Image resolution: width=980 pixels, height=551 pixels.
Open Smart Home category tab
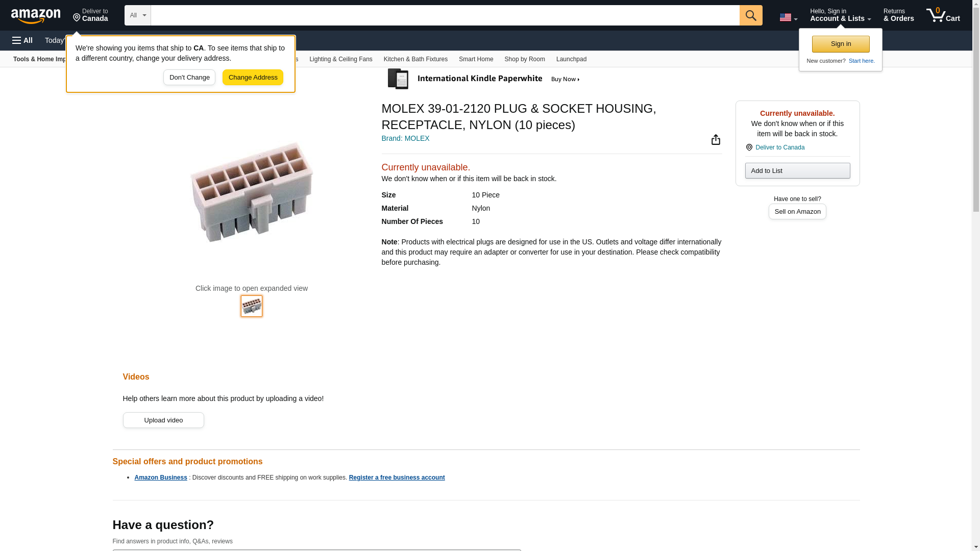(476, 59)
